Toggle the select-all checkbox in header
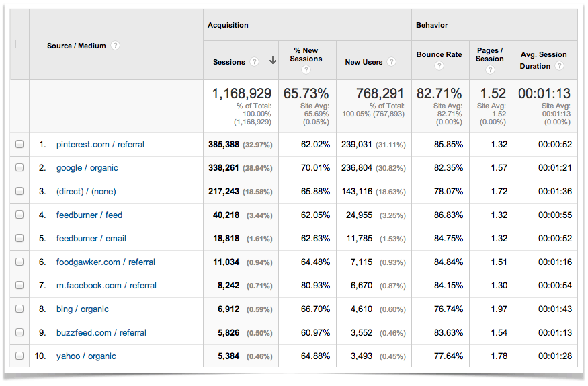 pos(19,44)
